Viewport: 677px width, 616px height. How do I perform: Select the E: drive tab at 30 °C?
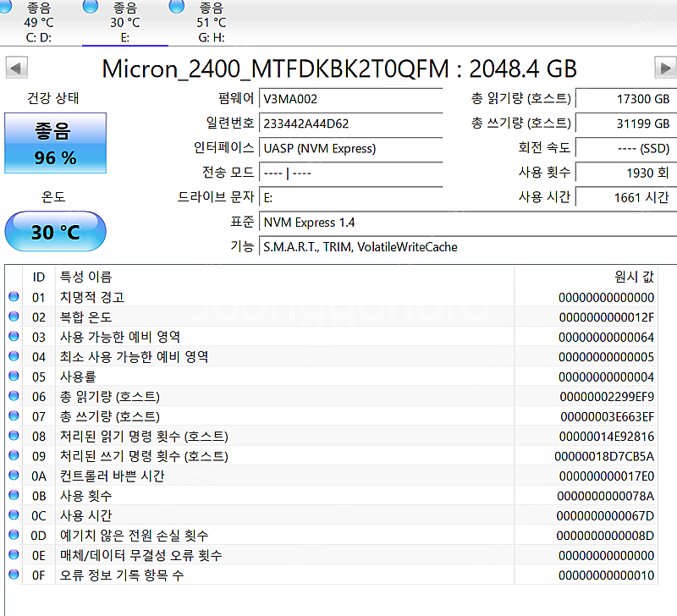(124, 23)
